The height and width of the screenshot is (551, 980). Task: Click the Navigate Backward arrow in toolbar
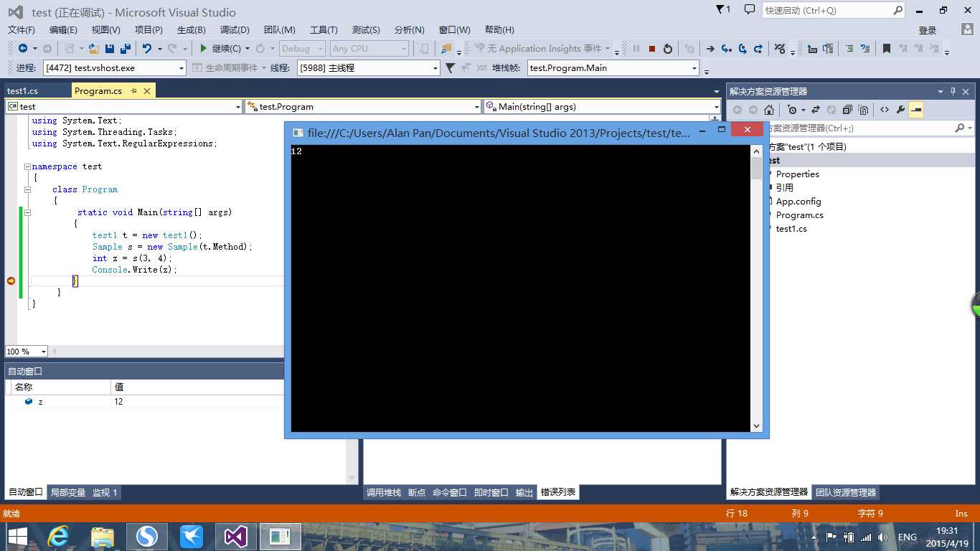point(23,49)
